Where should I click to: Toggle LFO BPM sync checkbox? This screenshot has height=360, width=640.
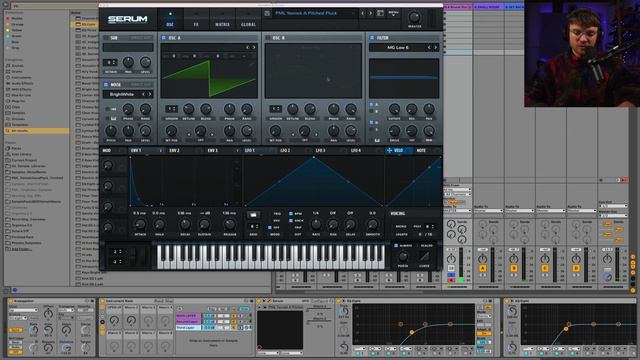click(291, 213)
